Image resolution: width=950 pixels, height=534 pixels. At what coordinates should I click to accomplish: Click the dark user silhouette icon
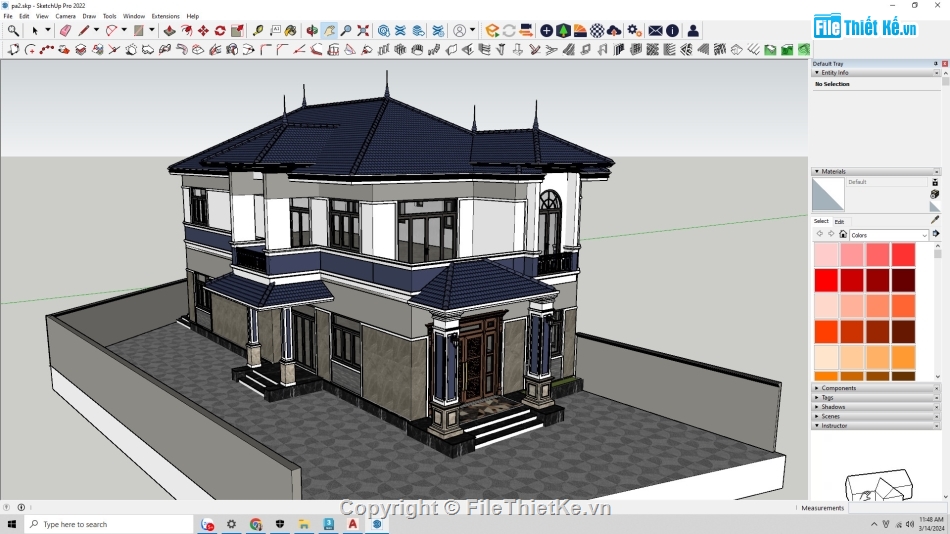click(x=693, y=30)
